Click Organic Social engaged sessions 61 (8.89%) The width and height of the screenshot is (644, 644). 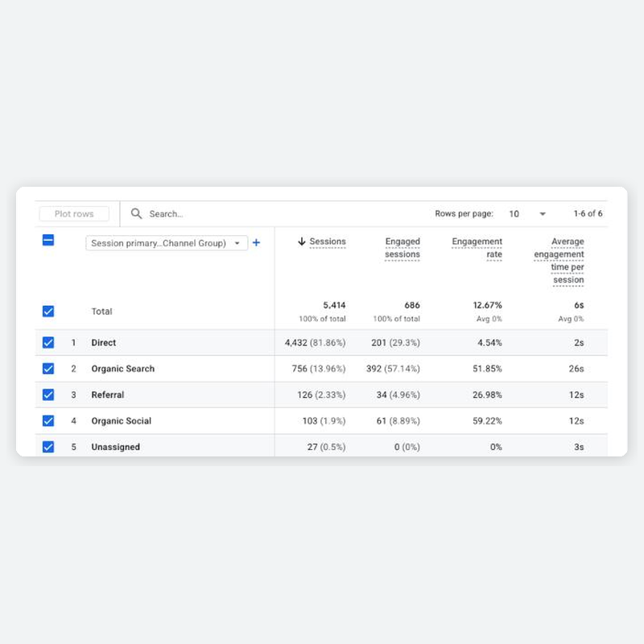coord(398,421)
